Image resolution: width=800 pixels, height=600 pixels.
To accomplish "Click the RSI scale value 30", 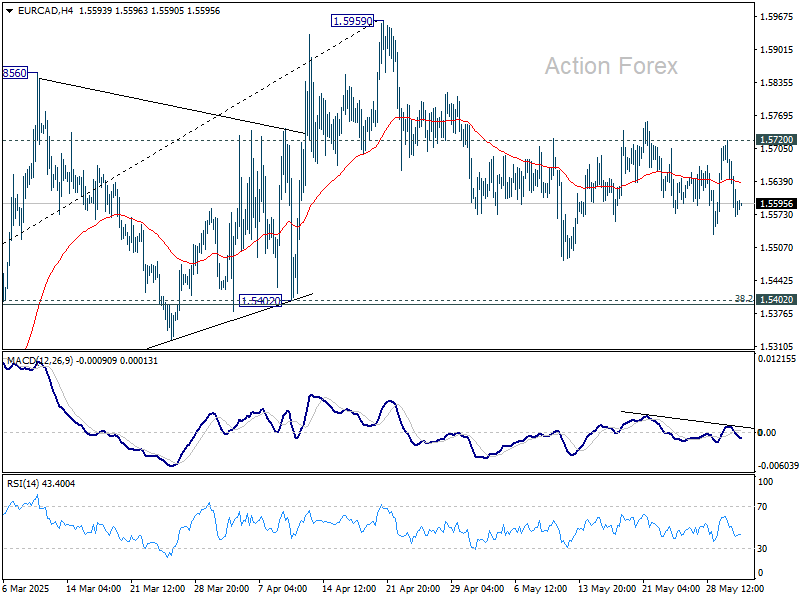I will tap(764, 548).
